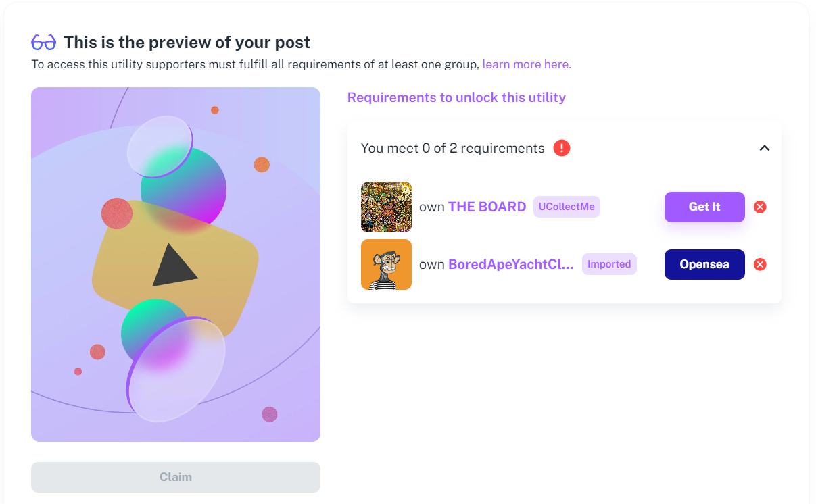
Task: Collapse the requirements list with the chevron
Action: pos(765,148)
